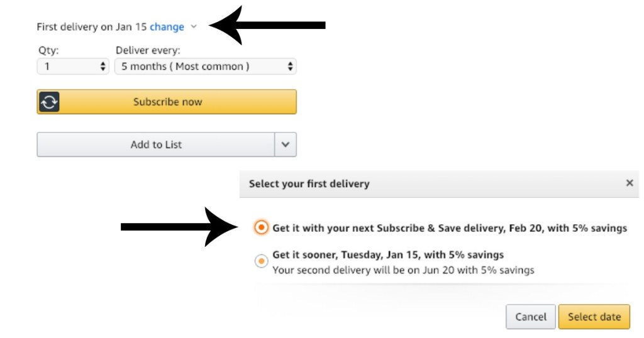Viewport: 644px width, 338px height.
Task: Close the Select your first delivery dialog
Action: click(629, 183)
